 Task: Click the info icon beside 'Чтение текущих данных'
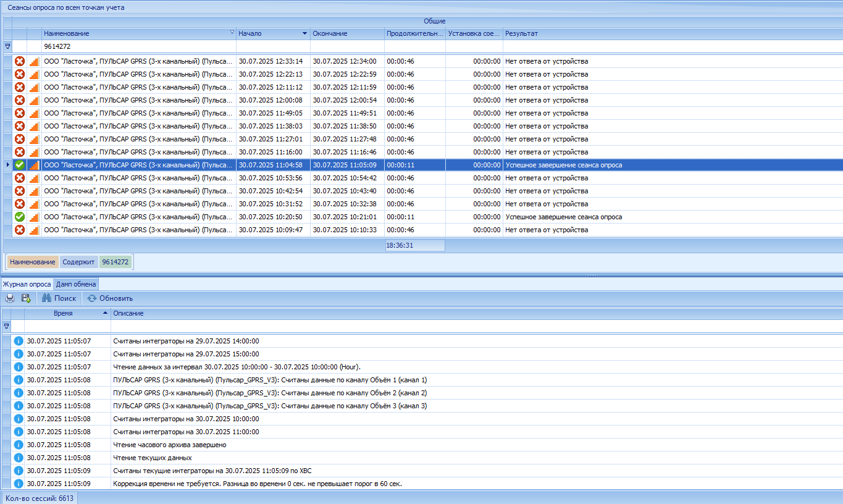[x=19, y=458]
